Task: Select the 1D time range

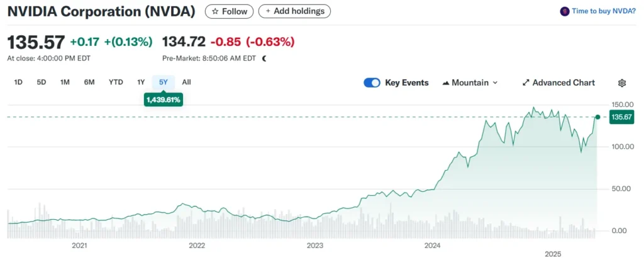Action: [x=18, y=82]
